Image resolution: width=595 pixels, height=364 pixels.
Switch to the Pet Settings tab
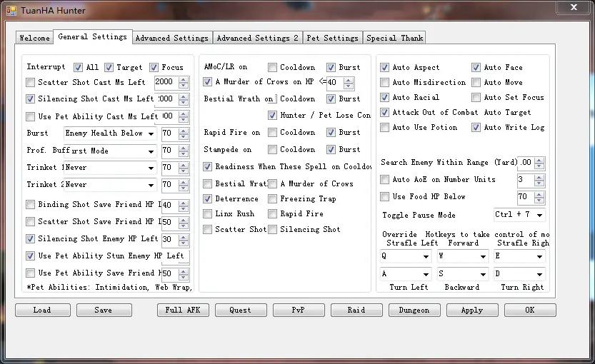pos(332,38)
